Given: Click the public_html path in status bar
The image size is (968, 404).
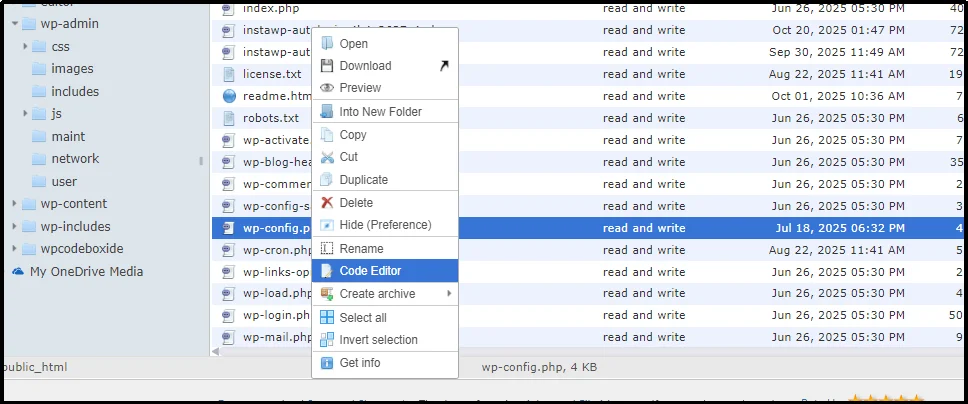Looking at the screenshot, I should tap(34, 367).
